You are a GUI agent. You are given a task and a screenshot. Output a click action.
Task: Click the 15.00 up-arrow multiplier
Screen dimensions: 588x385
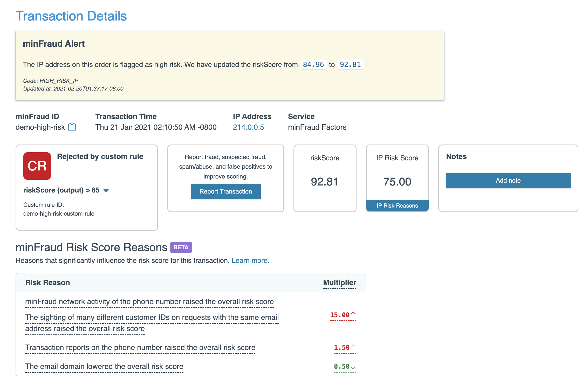click(x=343, y=315)
